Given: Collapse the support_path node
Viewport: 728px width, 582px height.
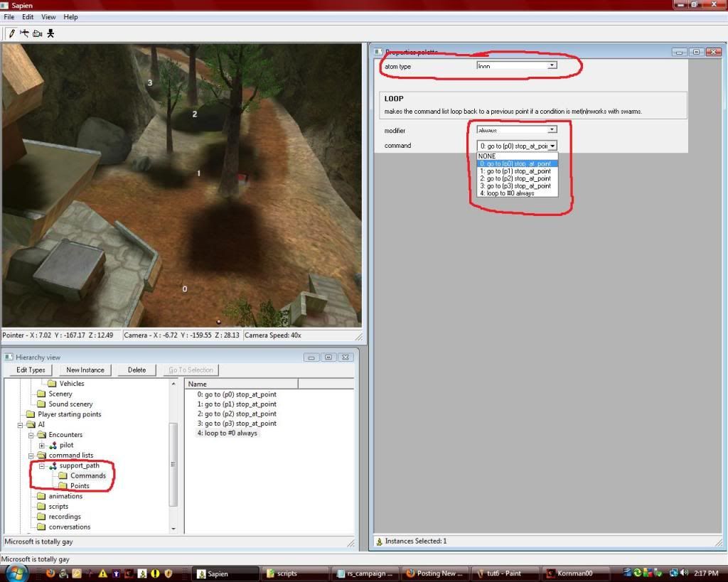Looking at the screenshot, I should pos(42,466).
